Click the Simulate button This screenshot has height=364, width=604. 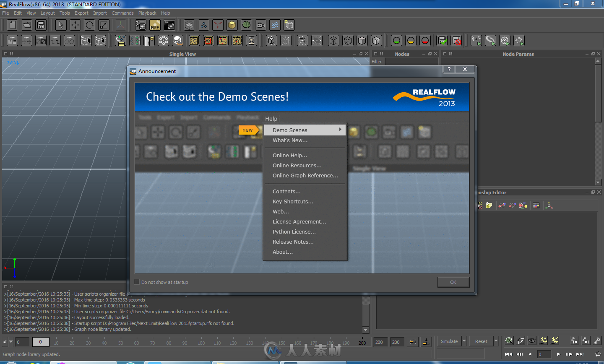(449, 341)
